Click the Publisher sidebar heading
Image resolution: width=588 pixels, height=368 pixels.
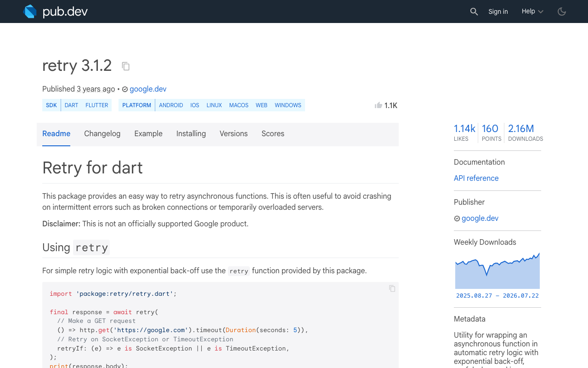click(469, 202)
